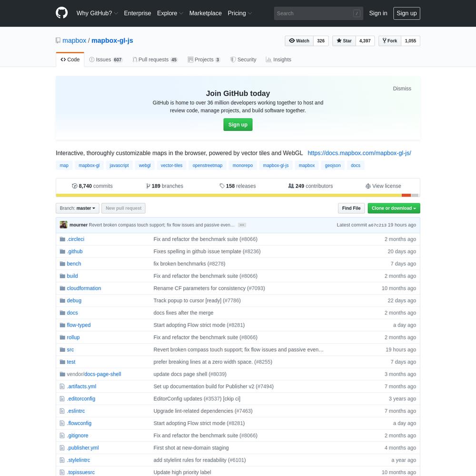Open the 1,055 forks count
The width and height of the screenshot is (476, 476).
click(410, 40)
